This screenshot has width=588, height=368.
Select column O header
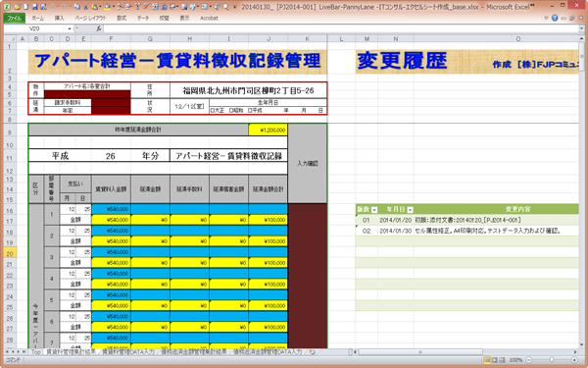[x=497, y=38]
